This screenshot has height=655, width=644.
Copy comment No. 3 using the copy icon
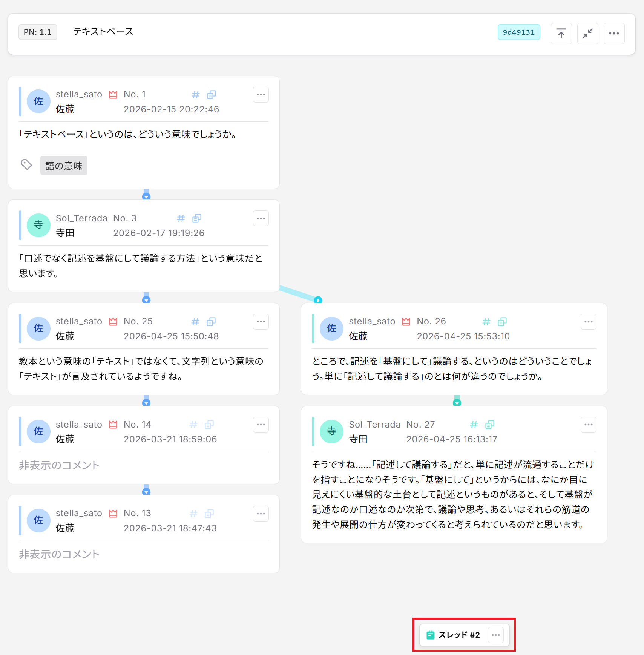(x=197, y=218)
